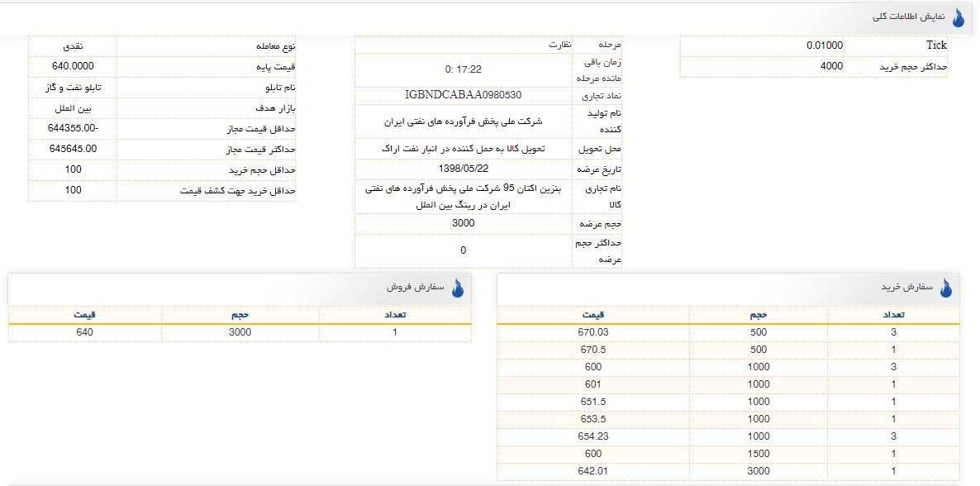Click the flame icon in سفارش خرید header

(x=945, y=288)
